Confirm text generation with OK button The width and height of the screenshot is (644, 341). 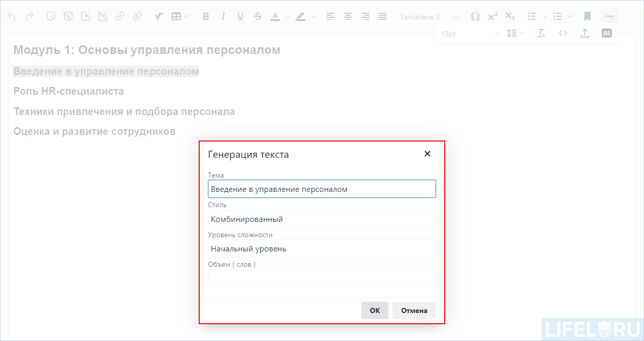pos(374,310)
